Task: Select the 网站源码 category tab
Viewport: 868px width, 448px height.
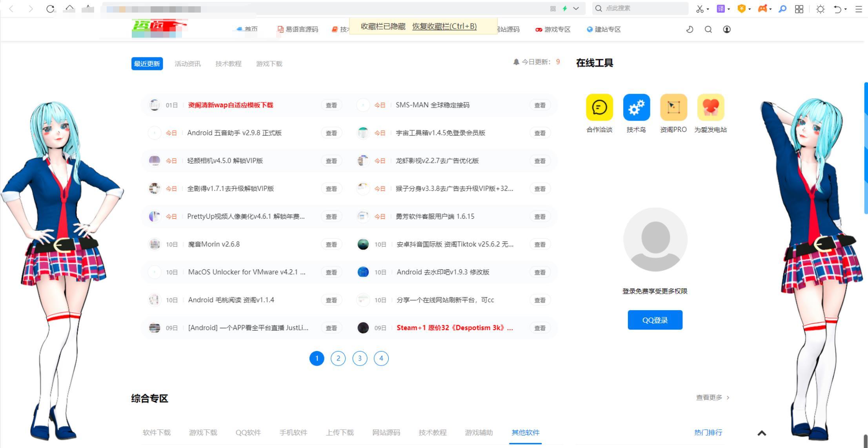Action: [386, 432]
